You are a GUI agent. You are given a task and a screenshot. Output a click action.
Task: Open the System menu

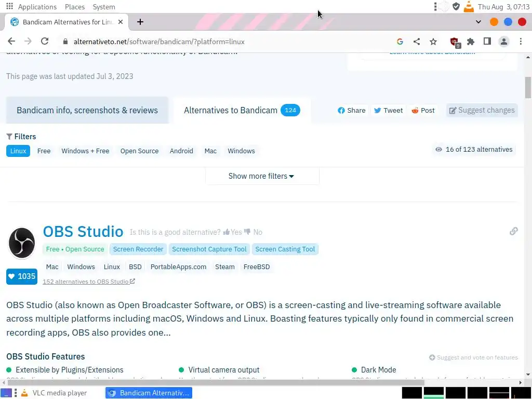click(x=104, y=7)
